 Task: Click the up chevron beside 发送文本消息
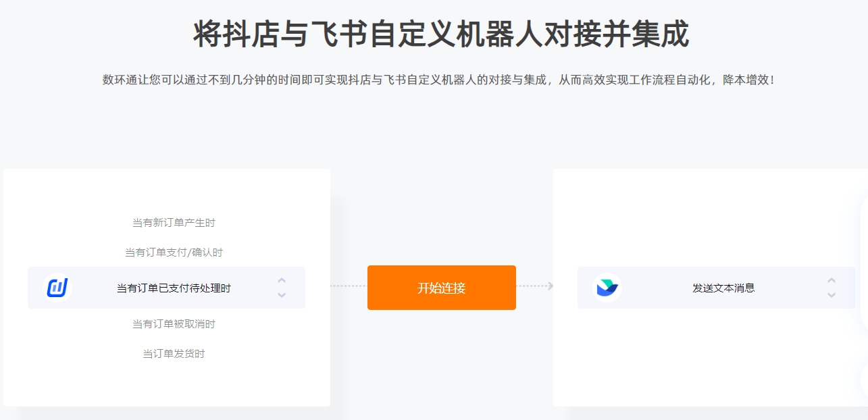click(x=832, y=280)
